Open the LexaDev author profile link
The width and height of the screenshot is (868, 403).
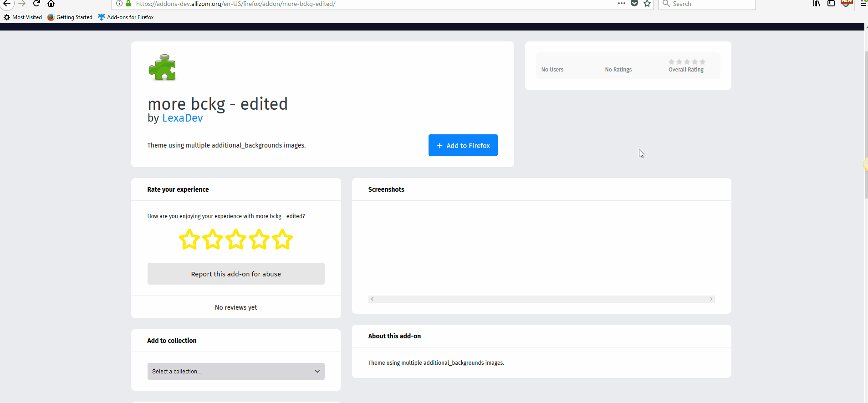[183, 118]
